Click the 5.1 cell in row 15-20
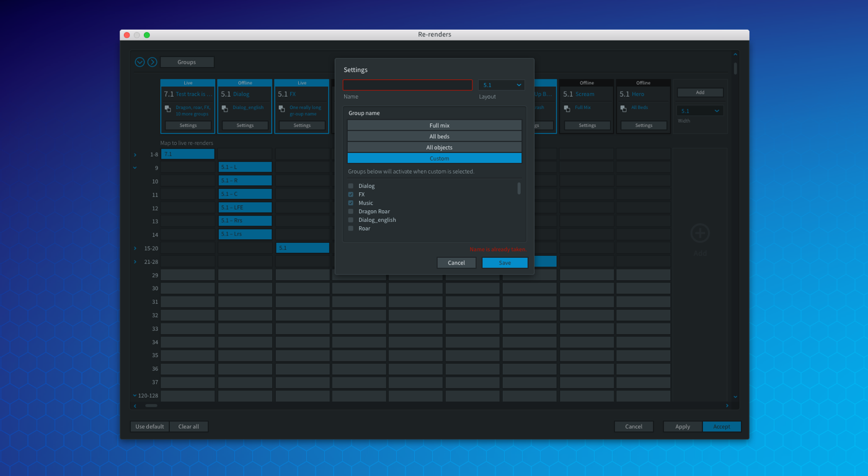The image size is (868, 476). (x=303, y=248)
